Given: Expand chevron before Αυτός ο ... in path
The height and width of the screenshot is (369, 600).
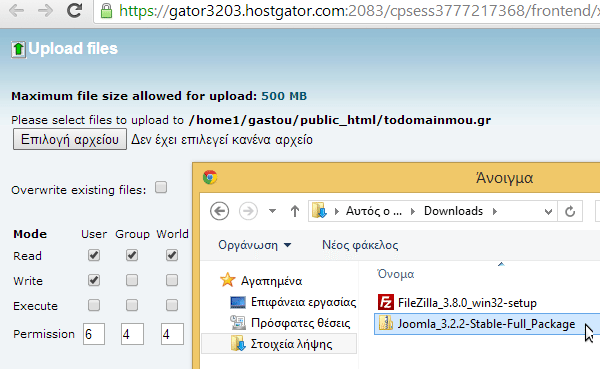Looking at the screenshot, I should point(337,211).
